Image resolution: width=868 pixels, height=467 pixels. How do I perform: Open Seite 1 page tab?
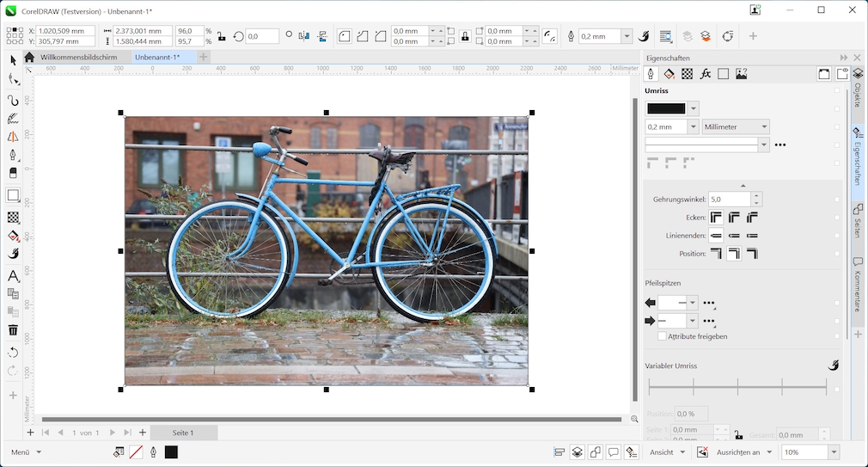point(183,433)
